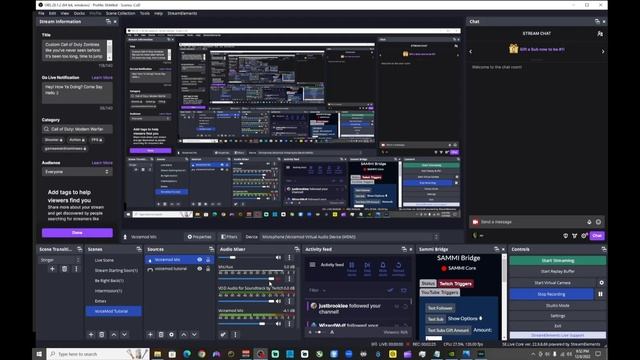Screen dimensions: 640x360
Task: Open the Edit menu
Action: pos(52,13)
